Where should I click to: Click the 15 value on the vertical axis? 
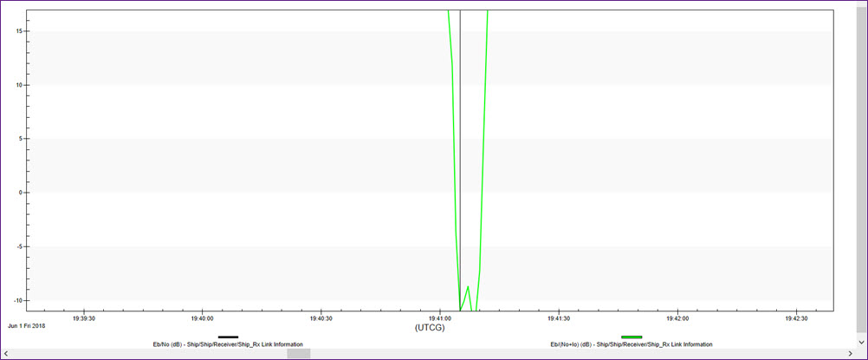point(17,31)
